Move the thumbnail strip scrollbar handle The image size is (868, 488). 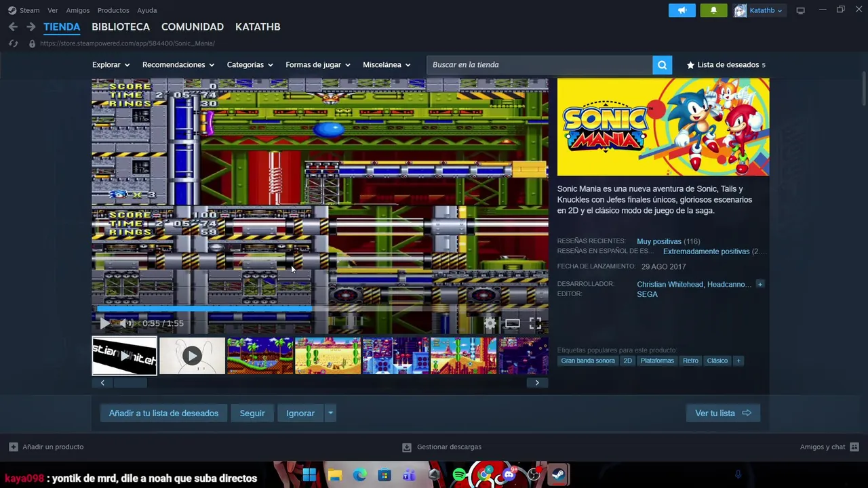130,383
